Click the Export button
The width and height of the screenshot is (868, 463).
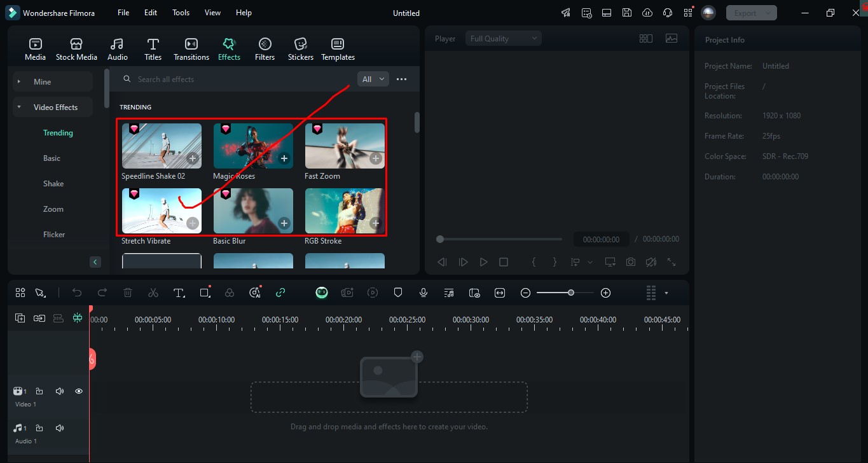(745, 13)
